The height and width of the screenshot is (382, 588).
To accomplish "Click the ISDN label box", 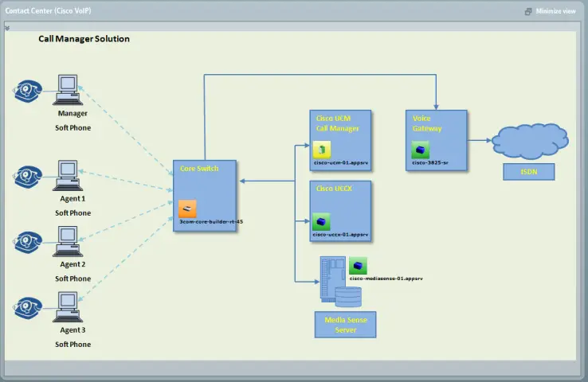I will pyautogui.click(x=529, y=172).
